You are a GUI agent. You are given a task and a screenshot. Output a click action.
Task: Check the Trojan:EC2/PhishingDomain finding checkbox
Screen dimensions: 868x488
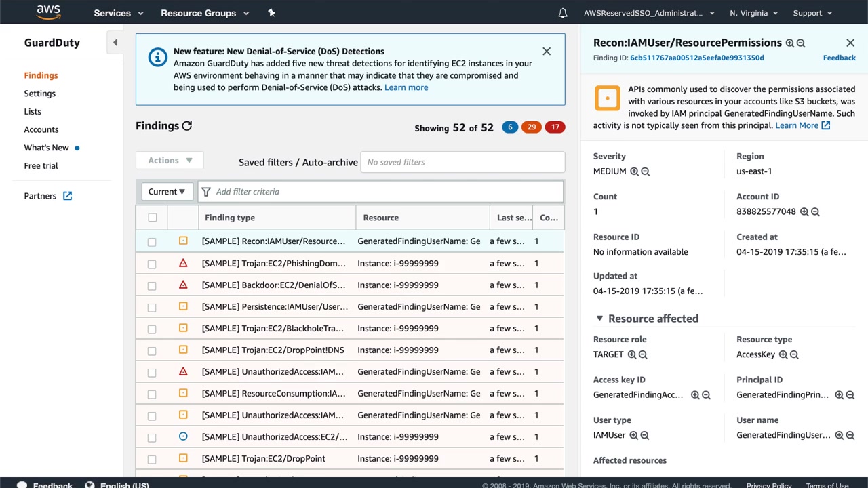152,264
